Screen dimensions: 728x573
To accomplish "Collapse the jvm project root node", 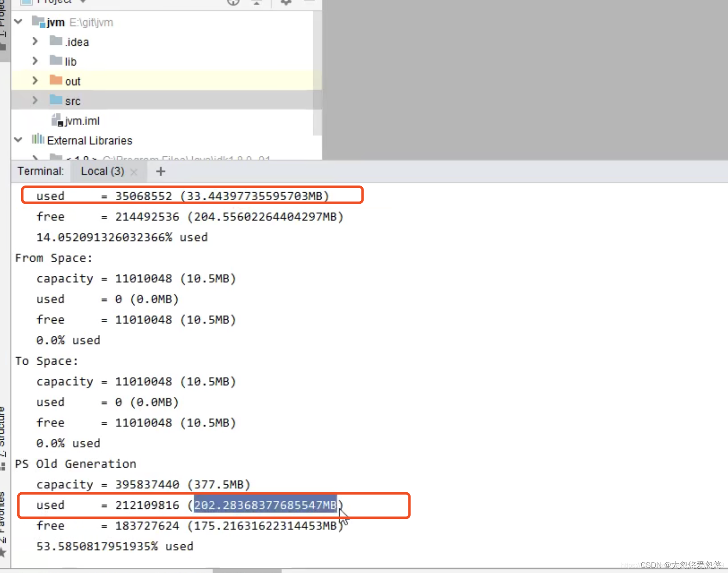I will tap(18, 22).
